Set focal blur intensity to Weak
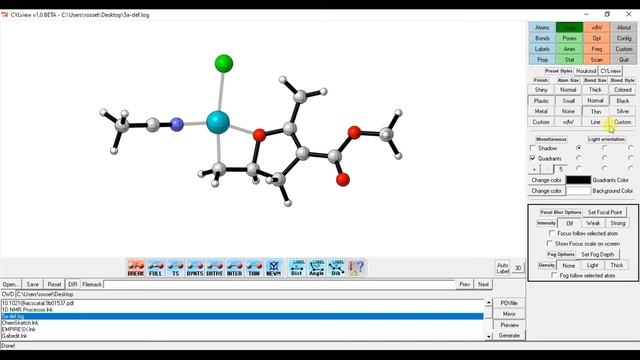This screenshot has width=640, height=360. (593, 223)
